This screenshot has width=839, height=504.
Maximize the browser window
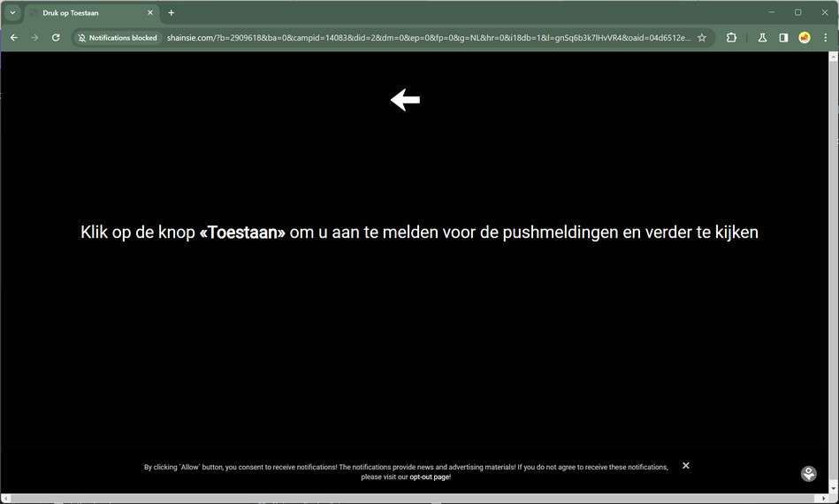pos(797,11)
